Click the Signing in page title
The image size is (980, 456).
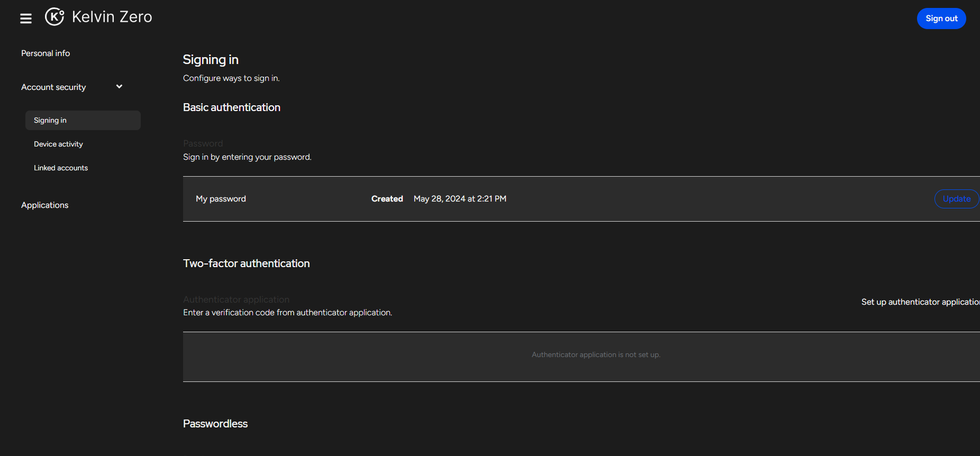coord(211,60)
